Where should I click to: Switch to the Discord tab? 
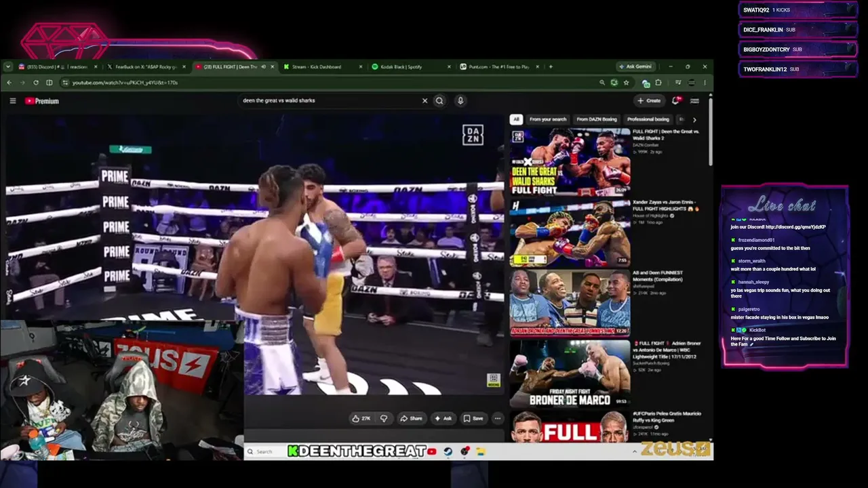[58, 67]
